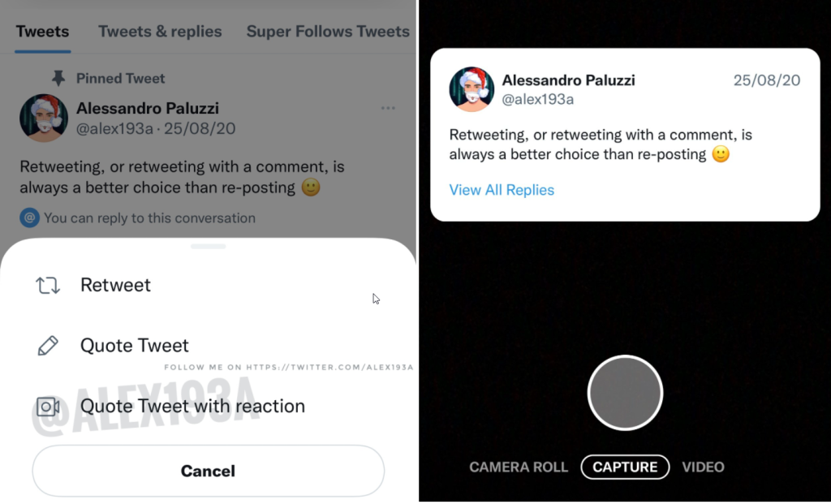Click the camera icon for Quote Tweet with reaction

[48, 406]
